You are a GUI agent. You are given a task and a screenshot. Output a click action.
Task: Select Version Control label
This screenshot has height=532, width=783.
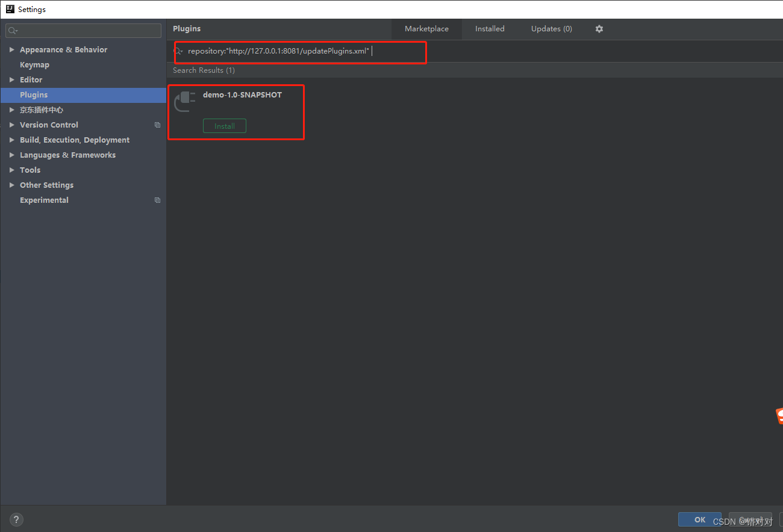coord(49,125)
